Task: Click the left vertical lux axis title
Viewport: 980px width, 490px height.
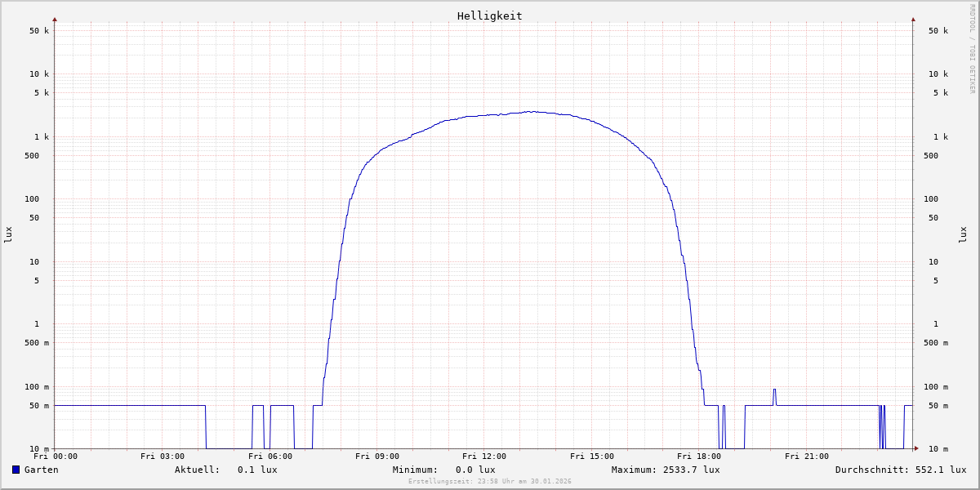Action: (x=8, y=234)
